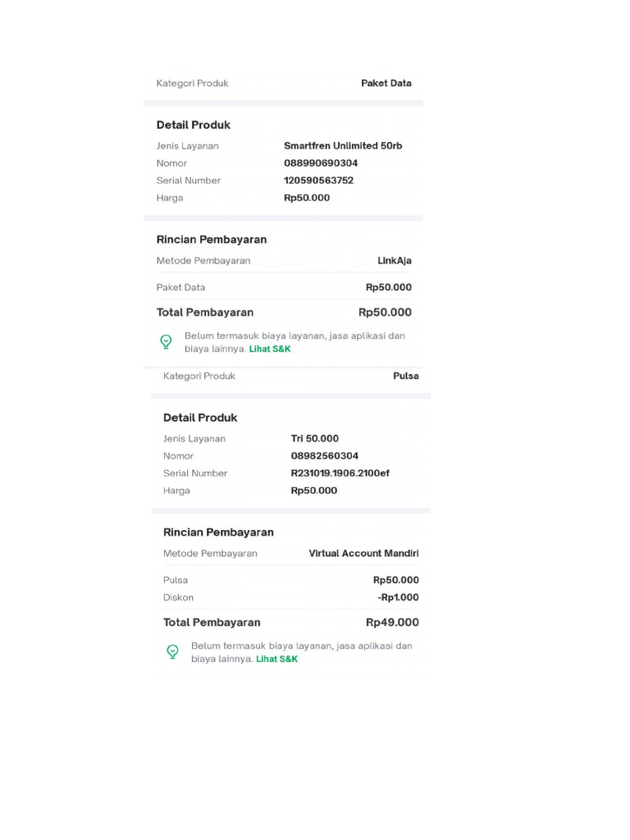This screenshot has height=840, width=630.
Task: Click the Diskon row label
Action: click(178, 598)
